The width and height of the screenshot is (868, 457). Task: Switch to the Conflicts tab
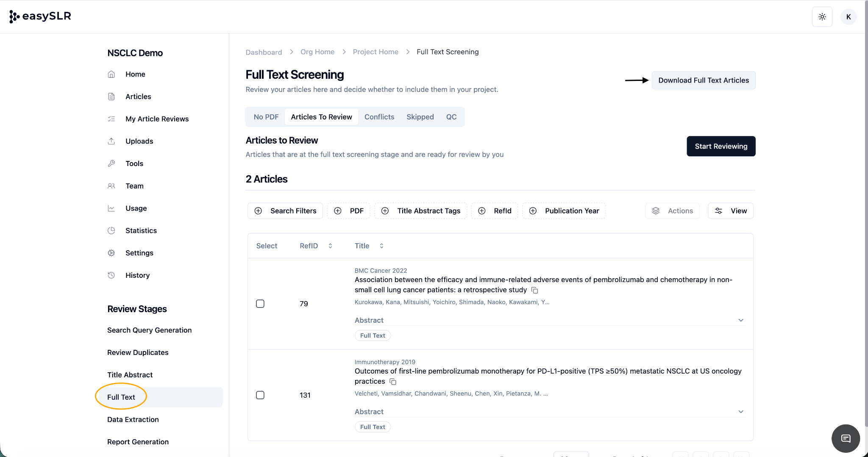click(379, 117)
